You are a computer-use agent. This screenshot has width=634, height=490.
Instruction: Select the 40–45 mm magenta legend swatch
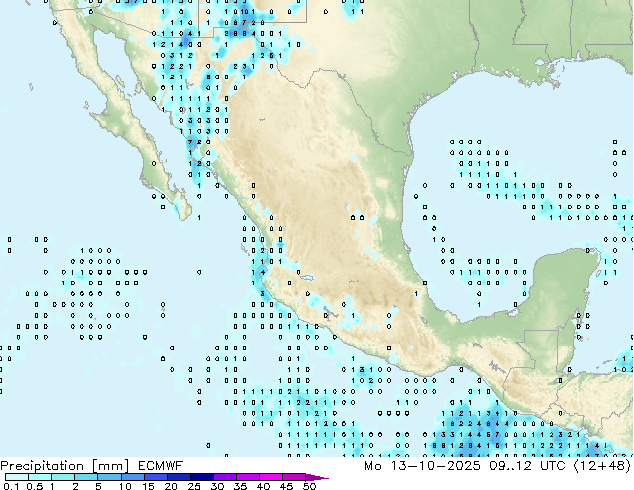coord(271,477)
